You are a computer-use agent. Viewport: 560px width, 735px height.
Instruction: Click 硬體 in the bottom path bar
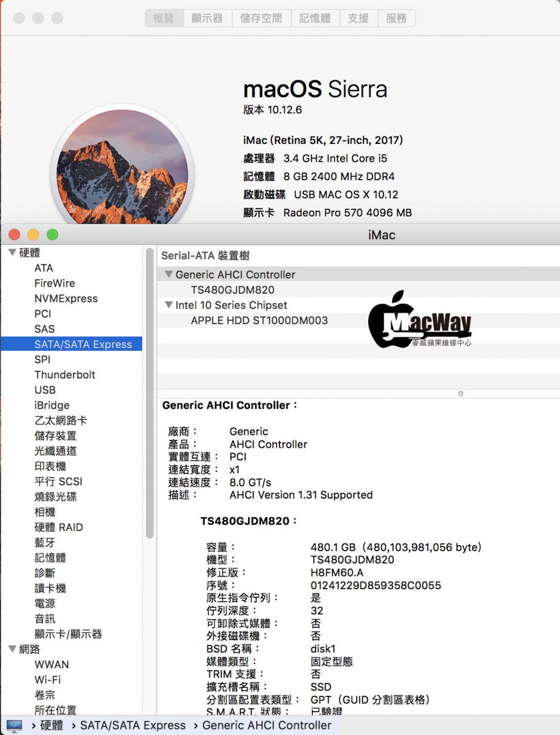(x=51, y=726)
